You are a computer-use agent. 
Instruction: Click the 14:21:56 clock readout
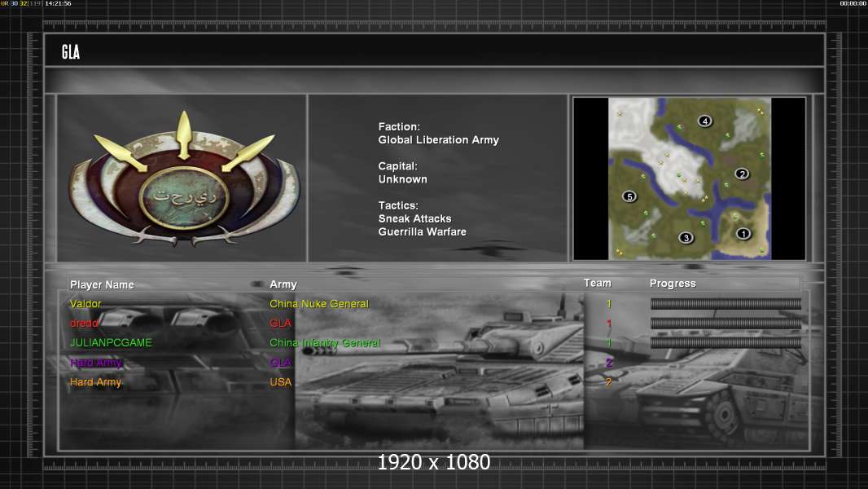[x=58, y=3]
